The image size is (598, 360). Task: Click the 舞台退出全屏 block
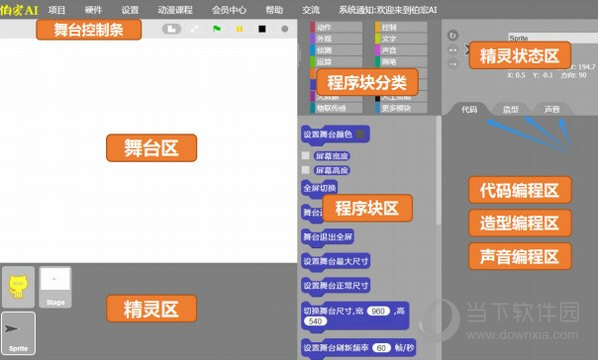[328, 237]
